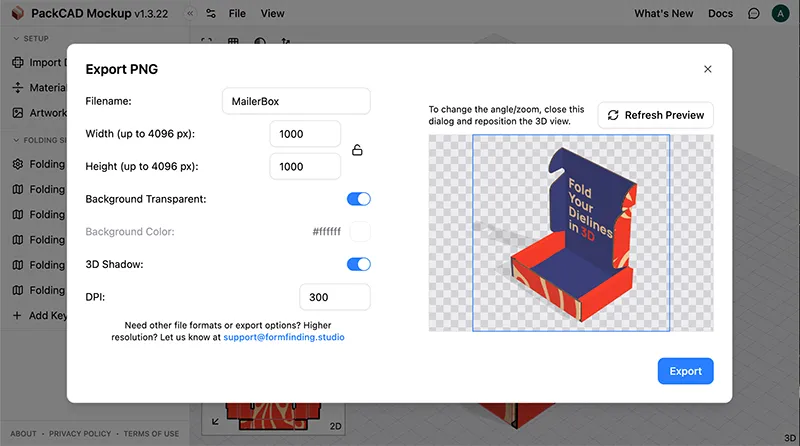Collapse sidebar with double chevron button
Screen dimensions: 800x446
click(x=190, y=14)
